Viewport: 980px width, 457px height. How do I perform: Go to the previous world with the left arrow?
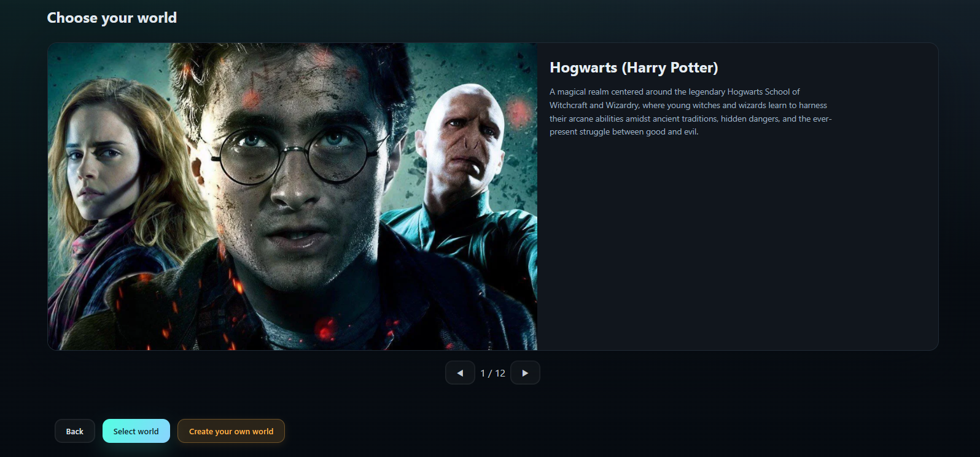pos(460,373)
